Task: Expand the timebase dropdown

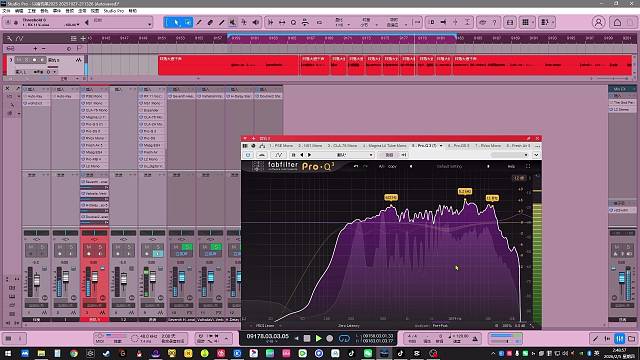Action: [x=376, y=25]
